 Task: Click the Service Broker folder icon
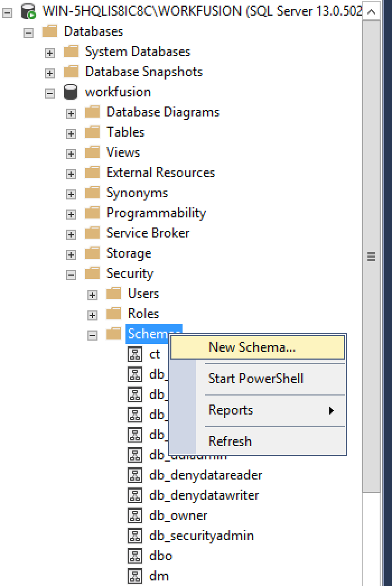[x=92, y=233]
